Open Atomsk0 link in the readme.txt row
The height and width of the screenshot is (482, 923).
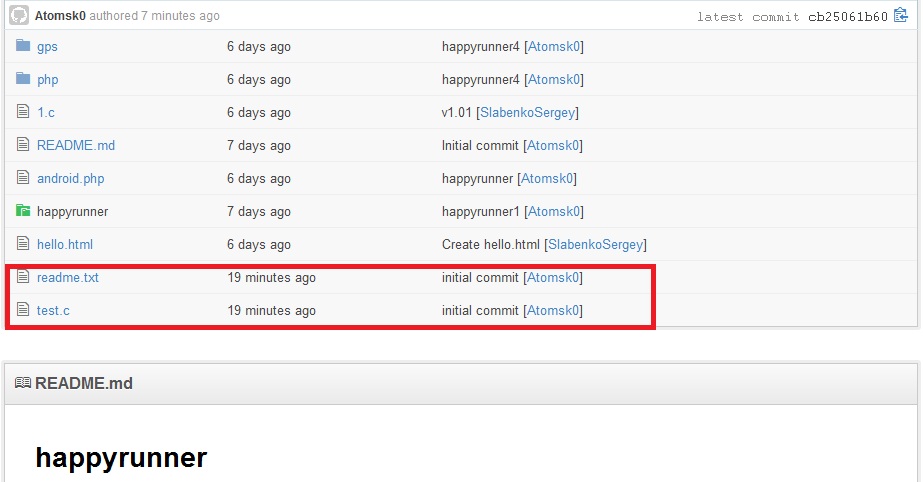pyautogui.click(x=553, y=277)
